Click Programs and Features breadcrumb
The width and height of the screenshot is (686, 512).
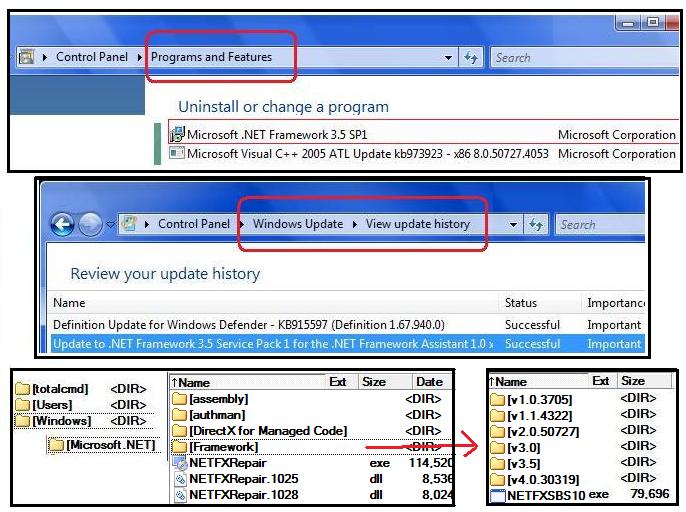click(211, 57)
